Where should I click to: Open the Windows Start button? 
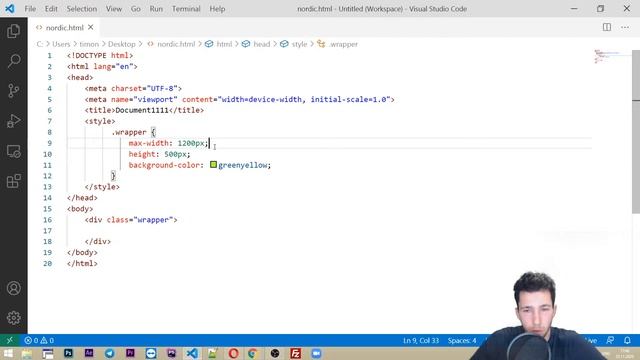(x=8, y=353)
